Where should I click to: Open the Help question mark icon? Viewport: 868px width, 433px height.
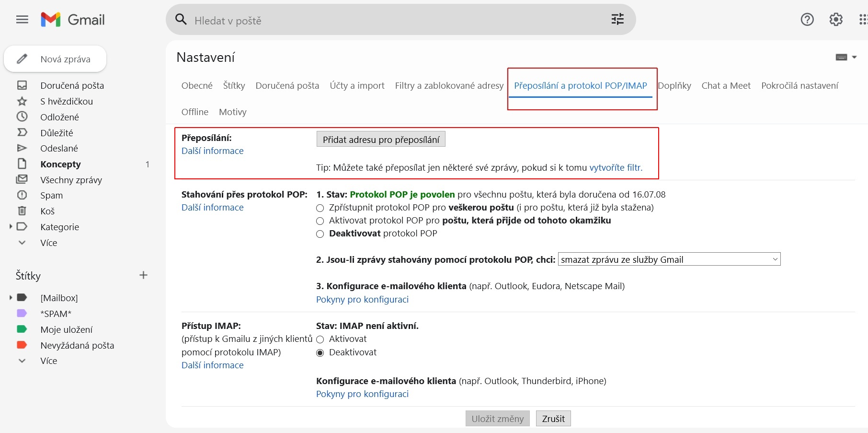(x=807, y=20)
